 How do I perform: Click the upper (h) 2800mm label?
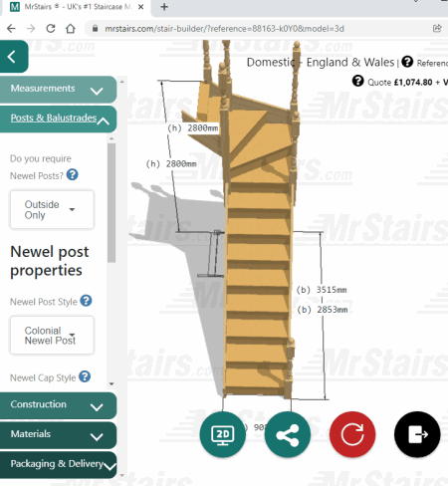(193, 127)
